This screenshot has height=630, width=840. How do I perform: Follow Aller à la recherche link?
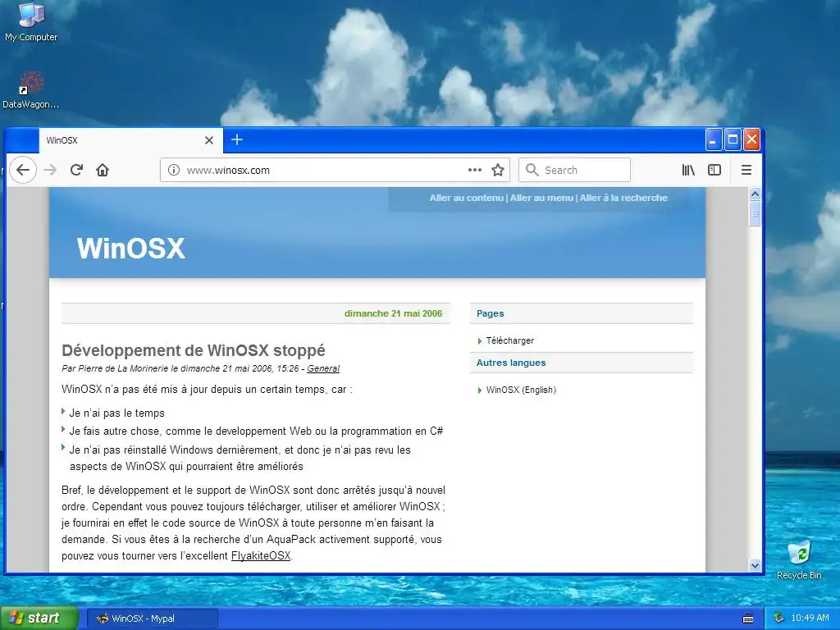point(623,198)
